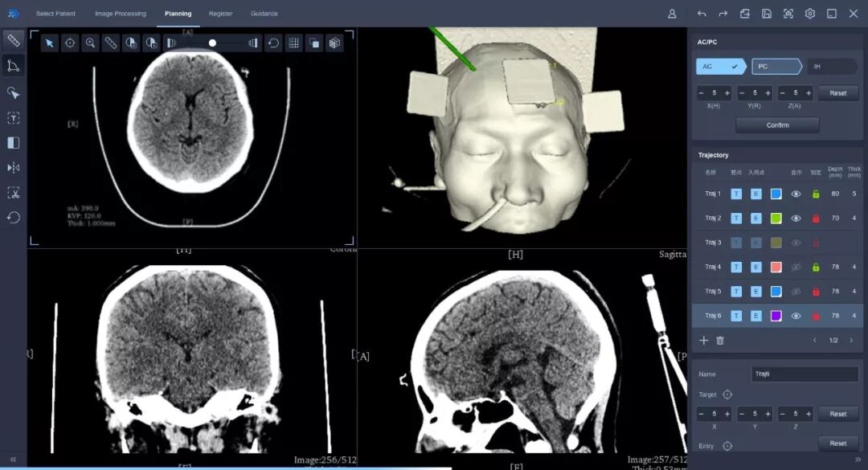Save the plan with the floppy disk icon
Screen dimensions: 868x470
coord(767,14)
